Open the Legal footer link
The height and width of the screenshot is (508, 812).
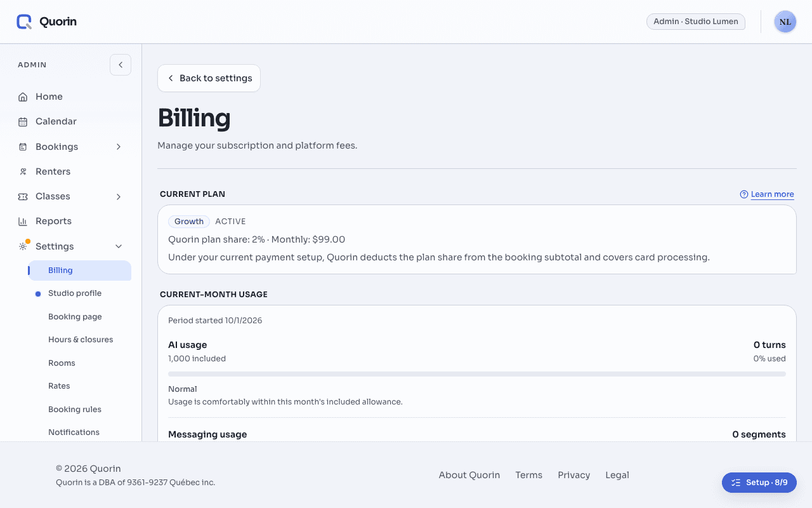617,475
